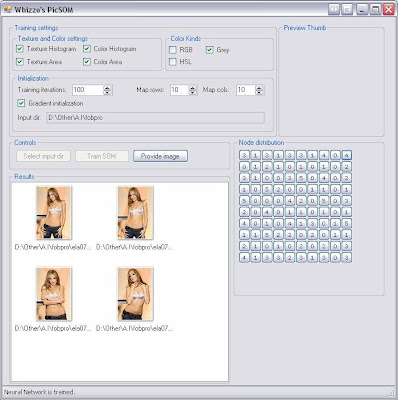Select the second result thumbnail in top row
398x400 pixels.
pyautogui.click(x=135, y=213)
